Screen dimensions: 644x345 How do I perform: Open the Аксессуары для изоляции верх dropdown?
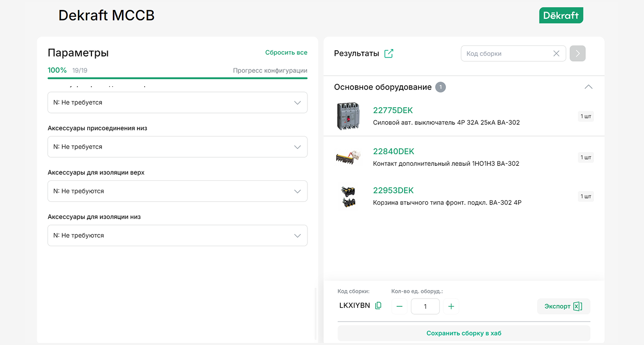point(177,191)
